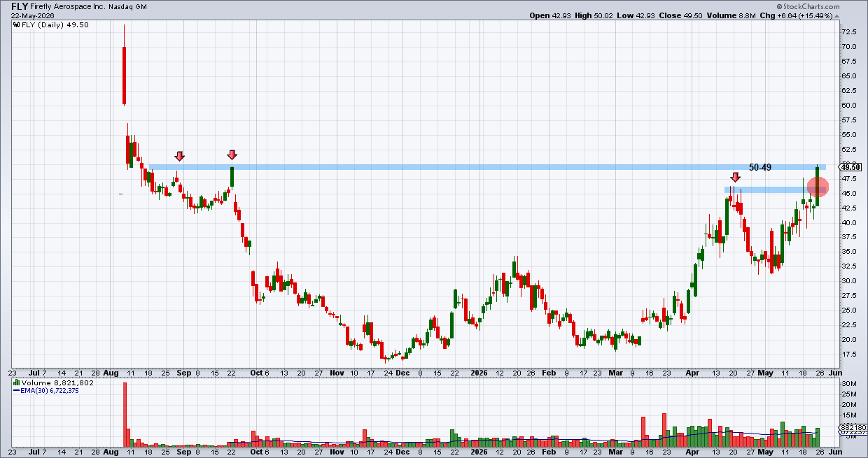
Task: Click the 8821802 volume tag on right axis
Action: pos(853,429)
